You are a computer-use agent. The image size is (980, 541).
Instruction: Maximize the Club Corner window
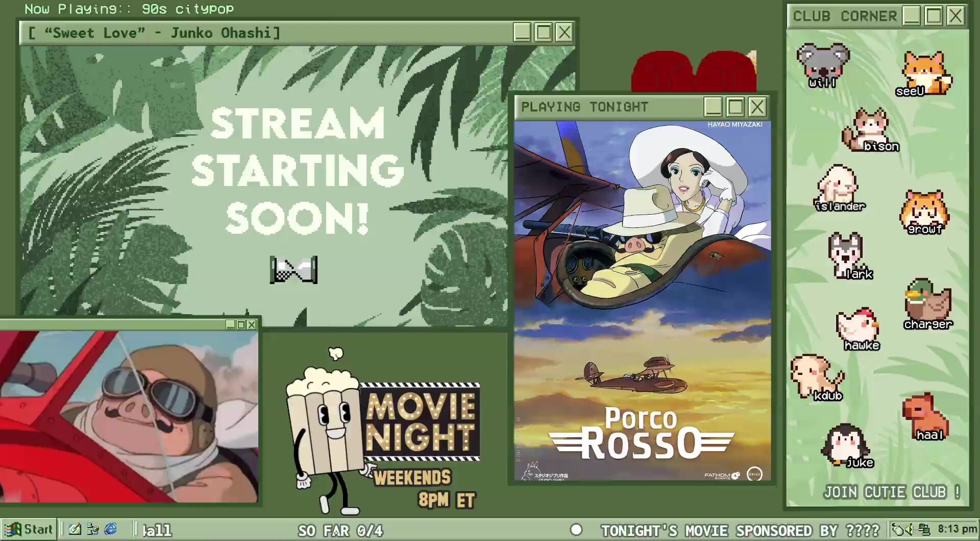coord(934,16)
